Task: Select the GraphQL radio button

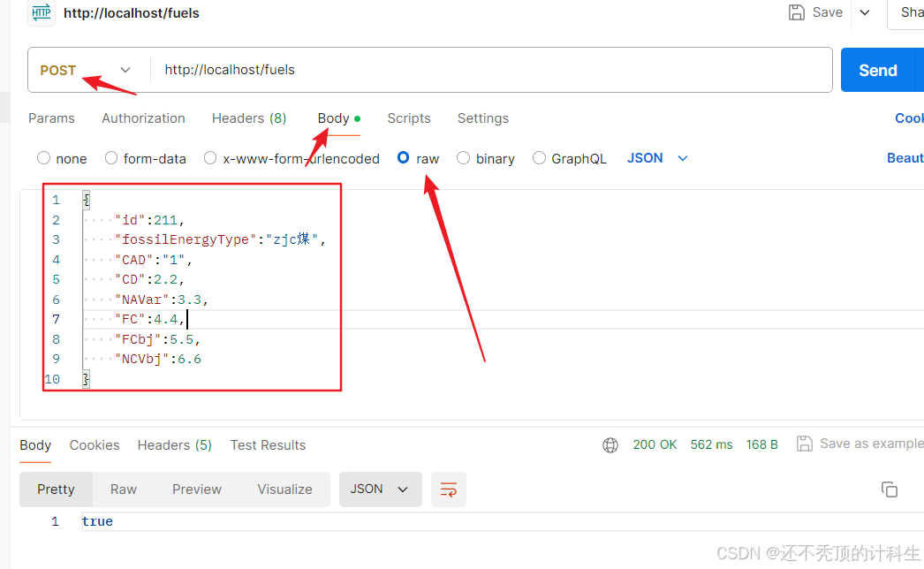Action: click(x=539, y=158)
